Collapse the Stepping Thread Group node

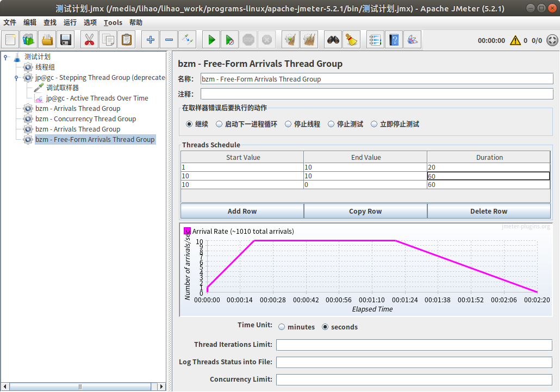click(x=16, y=78)
